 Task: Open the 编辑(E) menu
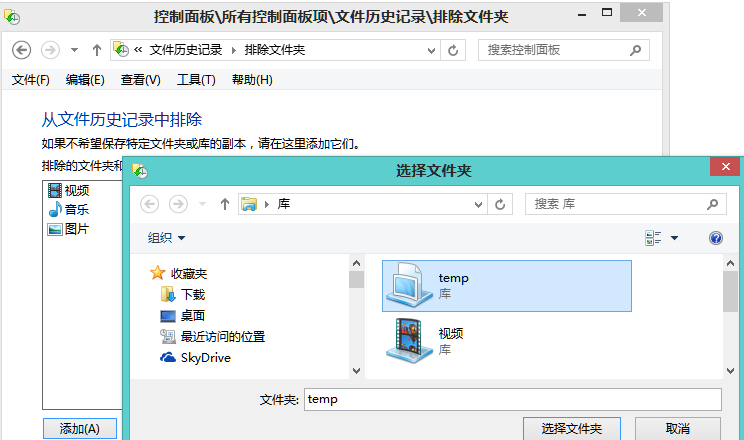(x=85, y=80)
